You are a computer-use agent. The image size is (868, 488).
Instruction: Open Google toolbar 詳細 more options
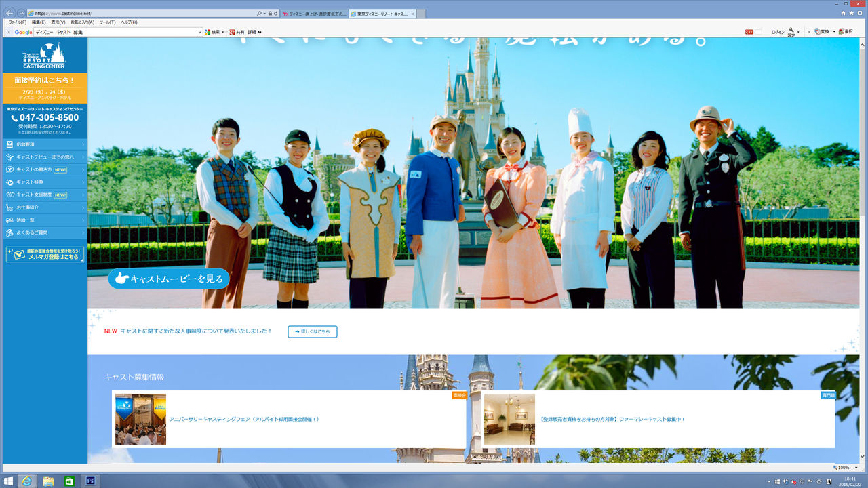click(x=254, y=32)
